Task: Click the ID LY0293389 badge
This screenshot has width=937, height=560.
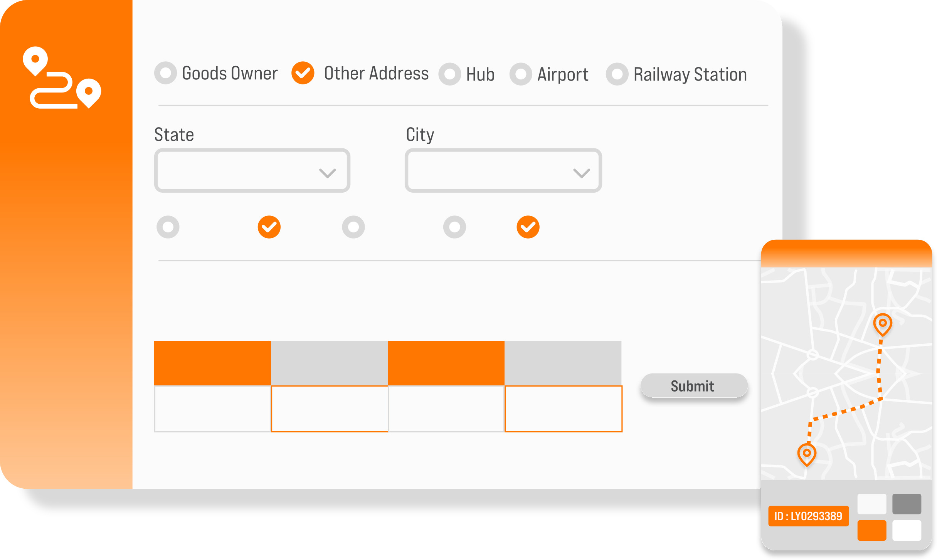Action: click(808, 516)
